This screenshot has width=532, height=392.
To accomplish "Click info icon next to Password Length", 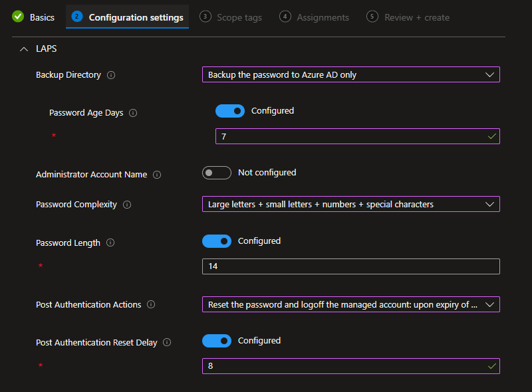I will 110,243.
